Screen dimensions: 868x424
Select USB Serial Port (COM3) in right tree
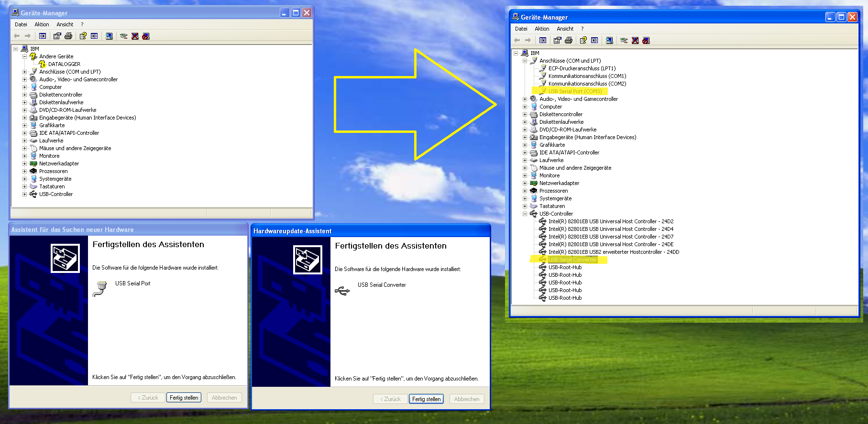tap(575, 91)
